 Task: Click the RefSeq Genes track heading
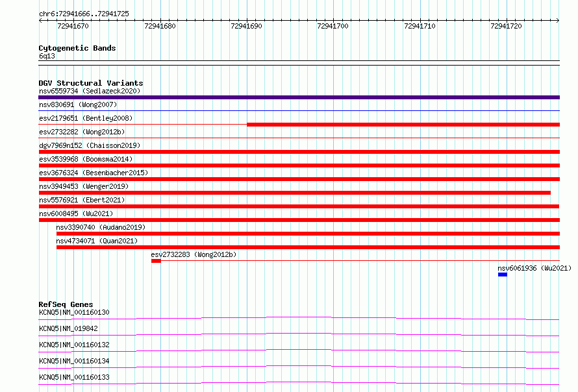(x=66, y=304)
